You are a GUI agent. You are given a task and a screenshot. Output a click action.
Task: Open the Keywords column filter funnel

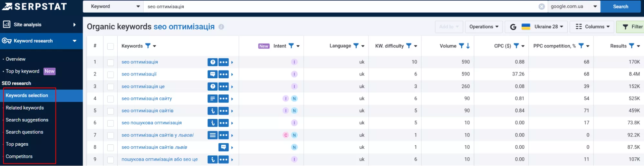(x=148, y=46)
